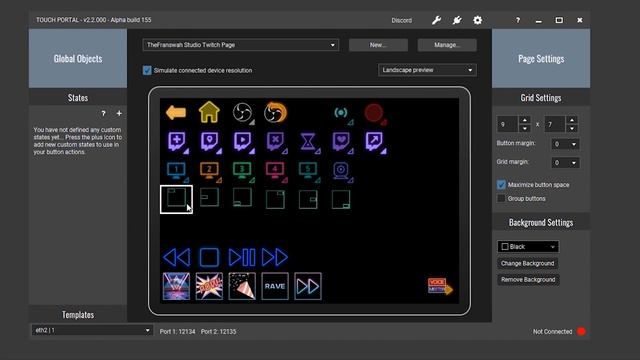
Task: Click the party popper confetti button
Action: click(x=242, y=286)
